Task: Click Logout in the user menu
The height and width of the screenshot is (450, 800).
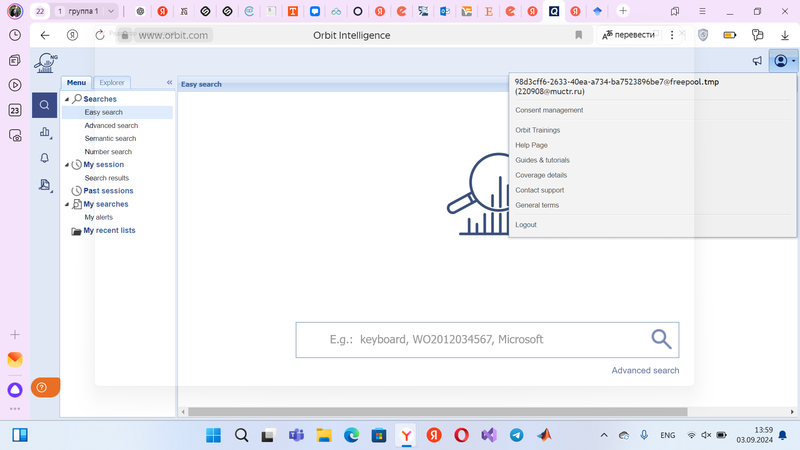Action: coord(526,225)
